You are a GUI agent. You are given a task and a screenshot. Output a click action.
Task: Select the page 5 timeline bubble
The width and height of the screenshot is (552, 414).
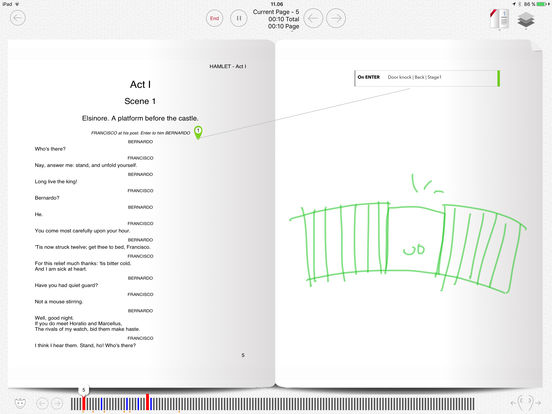coord(83,390)
